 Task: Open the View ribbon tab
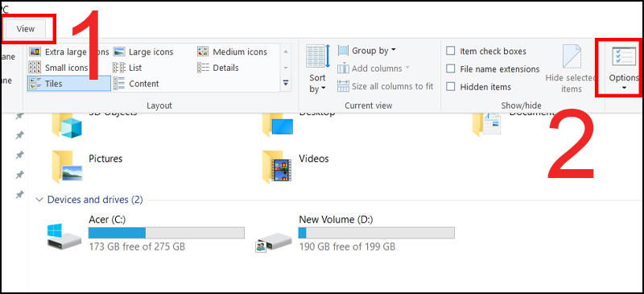pyautogui.click(x=26, y=29)
